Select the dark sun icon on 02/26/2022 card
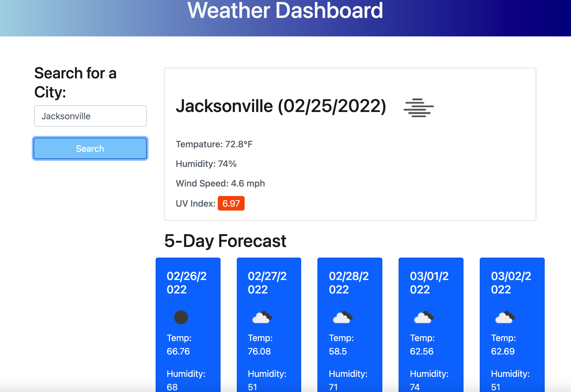This screenshot has height=392, width=571. click(x=181, y=317)
